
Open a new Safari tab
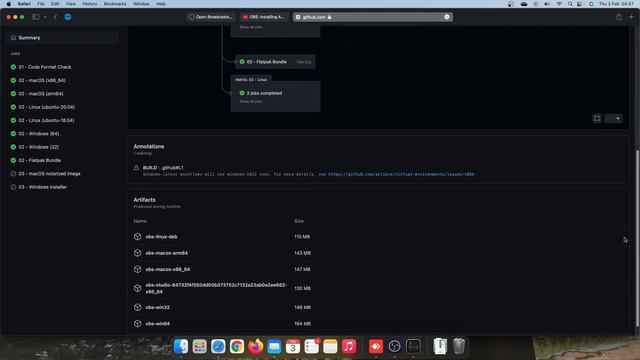click(x=631, y=17)
